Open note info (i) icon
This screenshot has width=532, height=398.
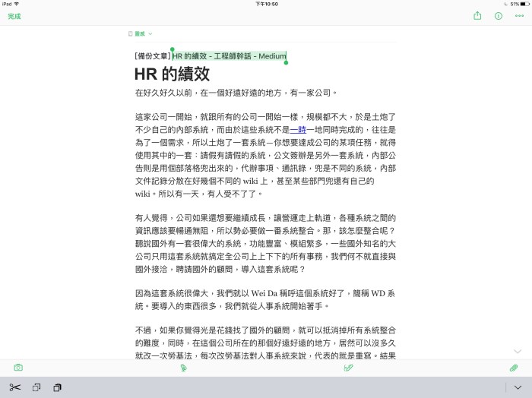pyautogui.click(x=499, y=15)
